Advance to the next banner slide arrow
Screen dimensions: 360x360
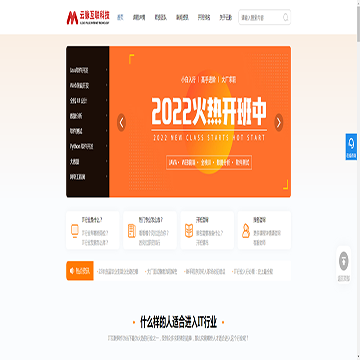point(279,123)
